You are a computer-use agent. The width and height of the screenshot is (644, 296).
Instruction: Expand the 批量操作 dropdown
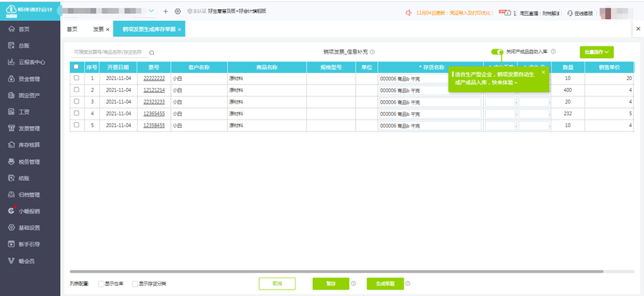coord(596,52)
